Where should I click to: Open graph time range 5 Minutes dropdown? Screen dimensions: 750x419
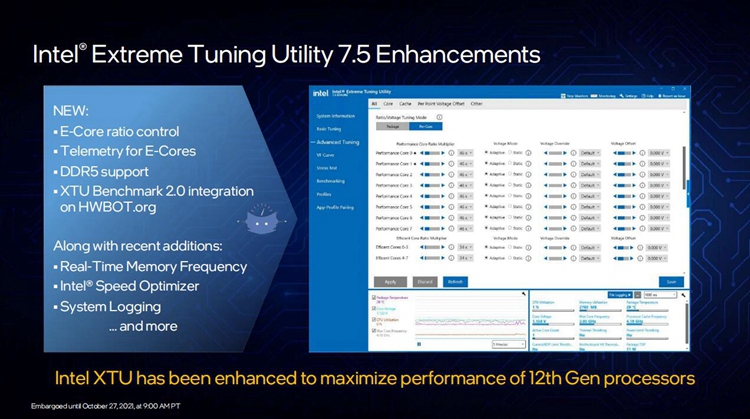[508, 344]
